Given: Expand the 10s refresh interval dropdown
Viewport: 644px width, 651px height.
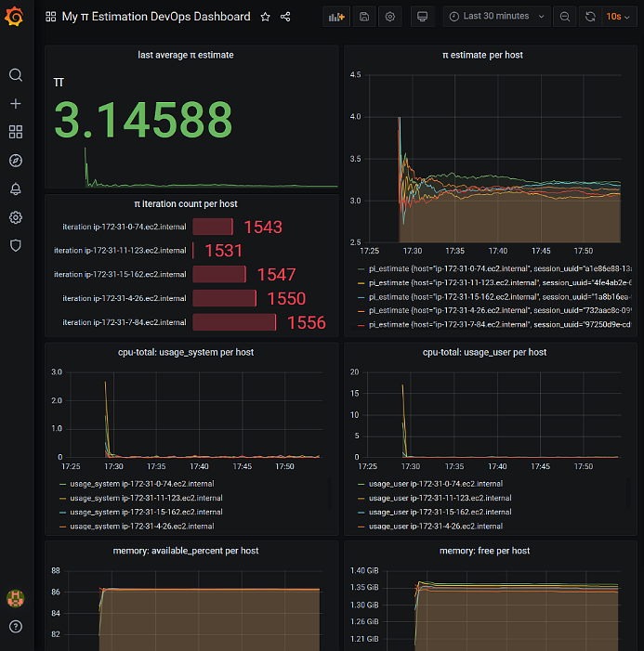Looking at the screenshot, I should 618,17.
